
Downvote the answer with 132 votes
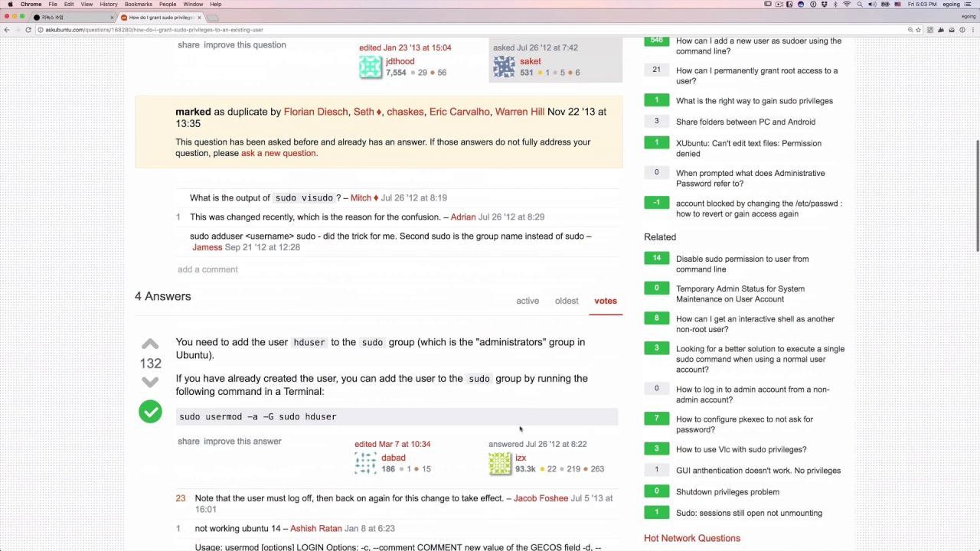click(150, 382)
